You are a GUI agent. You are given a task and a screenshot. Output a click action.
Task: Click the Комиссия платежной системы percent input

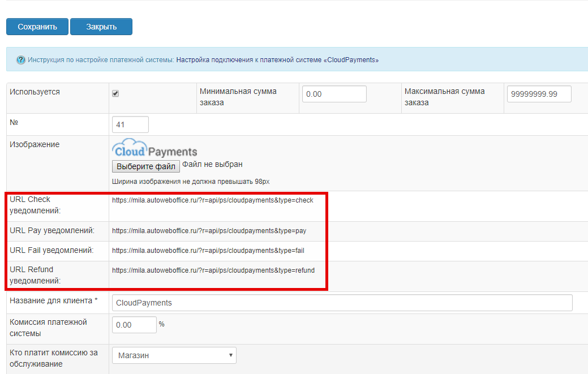134,325
